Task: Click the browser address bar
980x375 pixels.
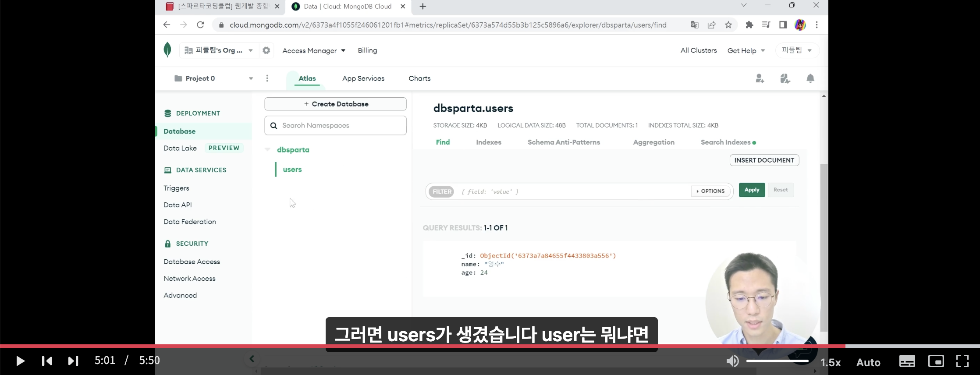Action: [447, 25]
